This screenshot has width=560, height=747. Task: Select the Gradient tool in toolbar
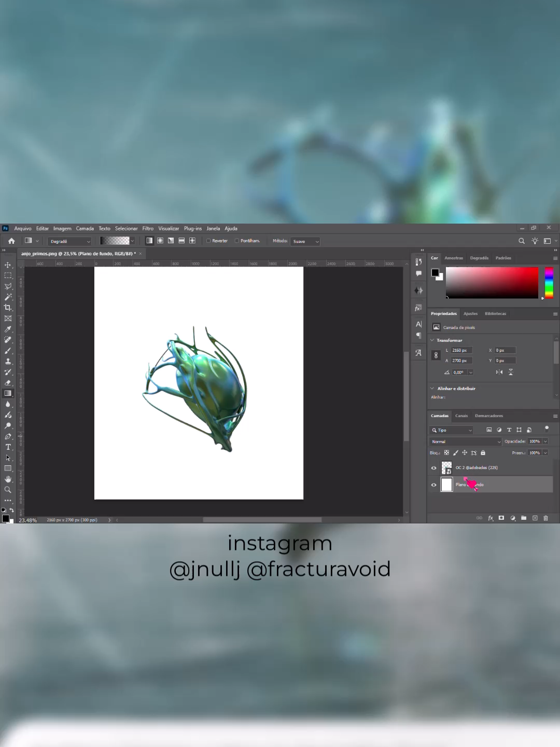[8, 393]
